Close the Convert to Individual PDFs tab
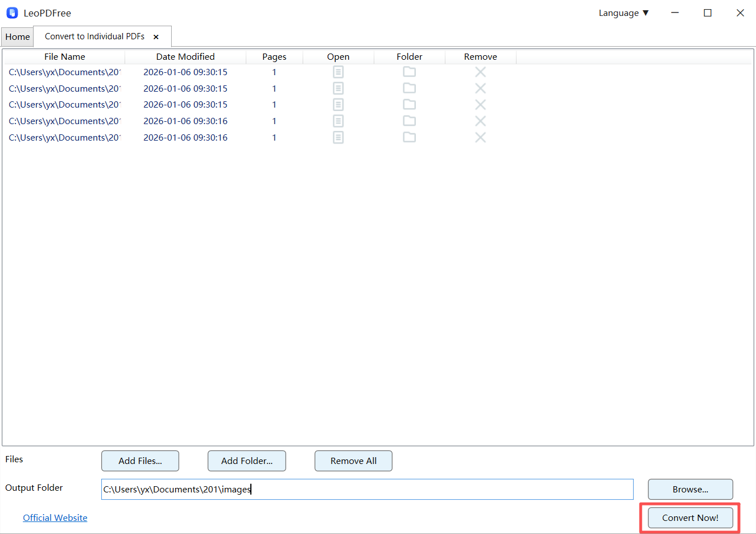The height and width of the screenshot is (534, 756). (x=156, y=37)
